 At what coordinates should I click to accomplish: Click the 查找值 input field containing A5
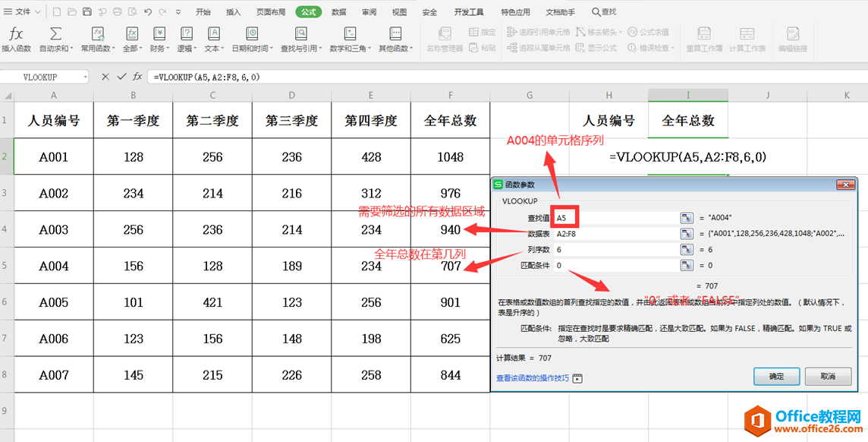click(615, 218)
